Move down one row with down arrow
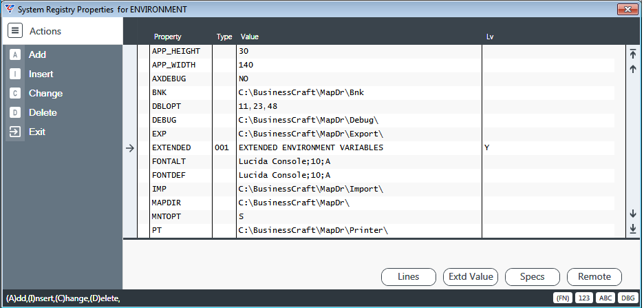644x308 pixels. coord(633,214)
